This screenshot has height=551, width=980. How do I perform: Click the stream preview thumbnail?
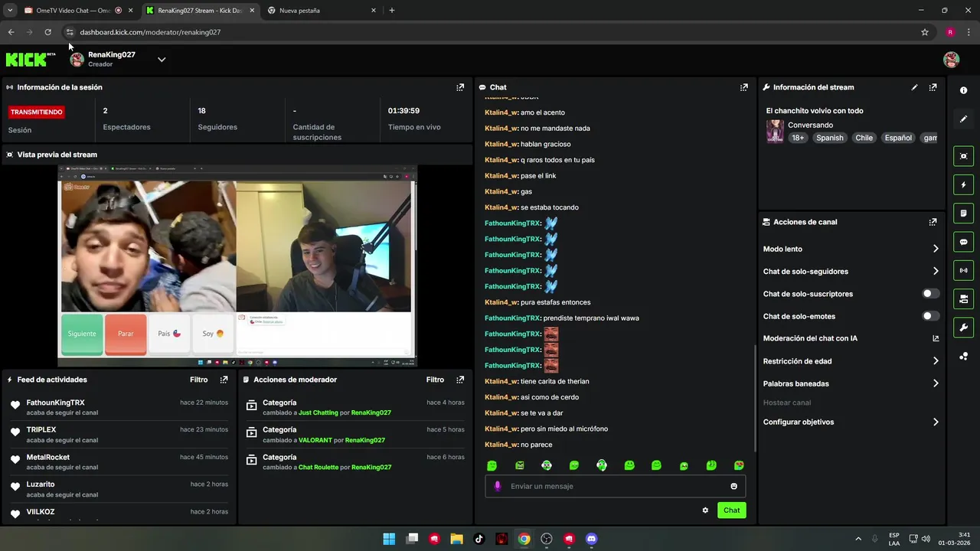coord(237,266)
